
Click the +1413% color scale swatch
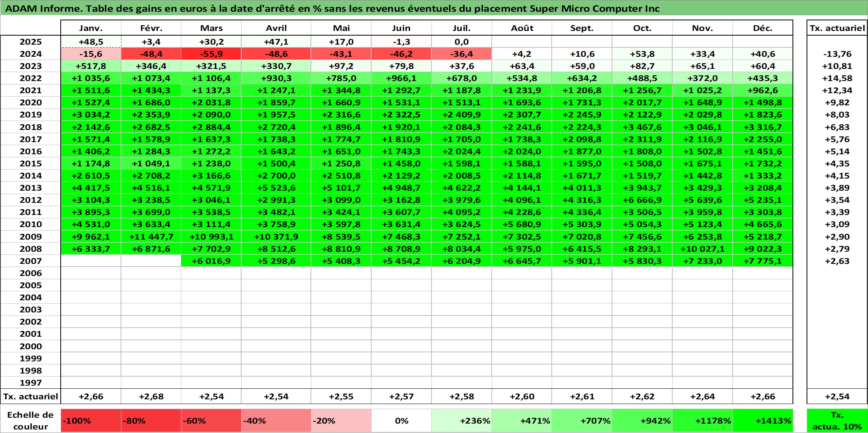click(x=763, y=421)
